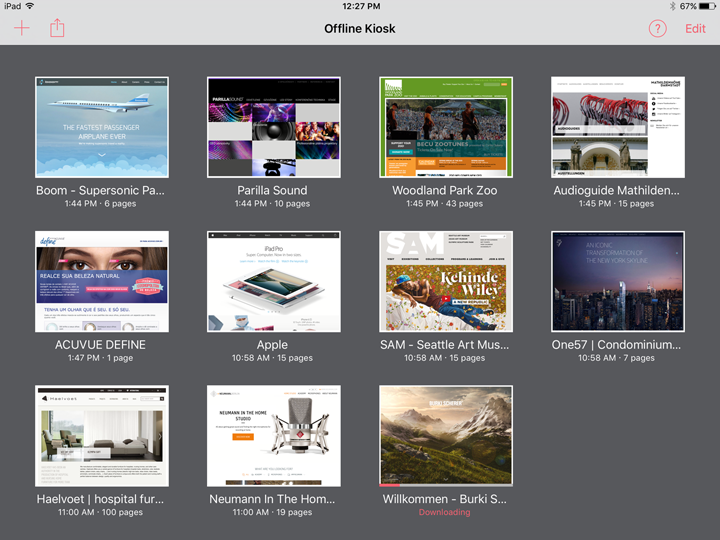Tap '1:47 PM · 1 page' caption
This screenshot has width=720, height=540.
tap(100, 358)
